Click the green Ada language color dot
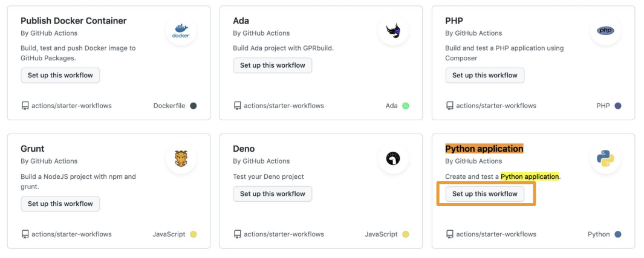 pos(405,106)
